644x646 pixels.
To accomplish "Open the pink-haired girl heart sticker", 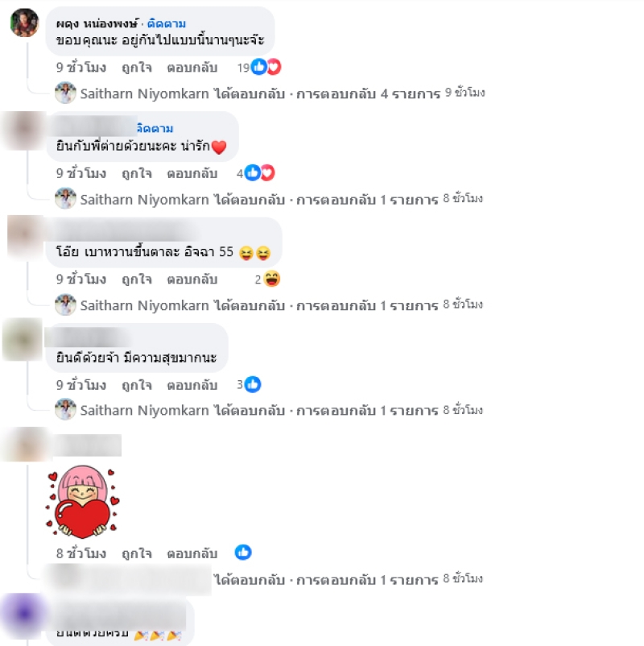I will tap(83, 502).
